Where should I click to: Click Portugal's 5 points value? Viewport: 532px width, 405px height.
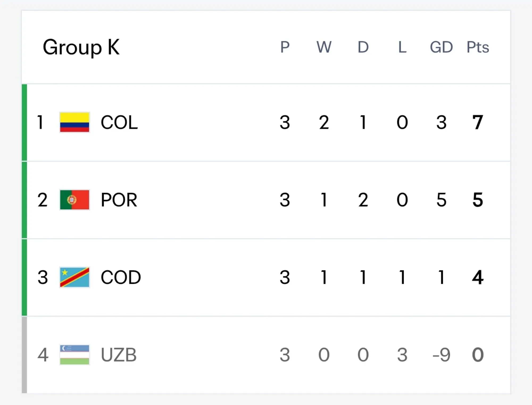point(478,200)
